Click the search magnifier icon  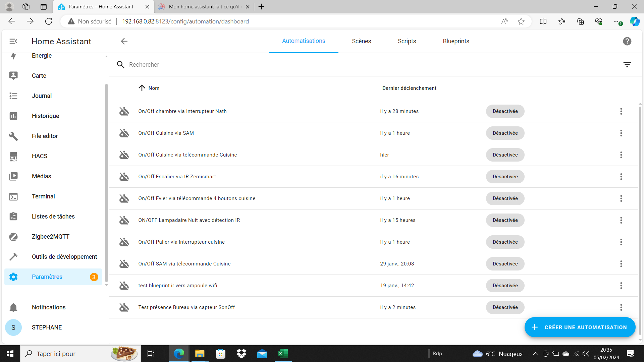pyautogui.click(x=120, y=65)
